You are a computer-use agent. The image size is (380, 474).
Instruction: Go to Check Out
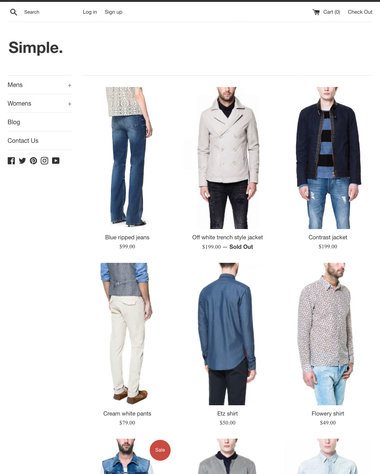pos(360,12)
